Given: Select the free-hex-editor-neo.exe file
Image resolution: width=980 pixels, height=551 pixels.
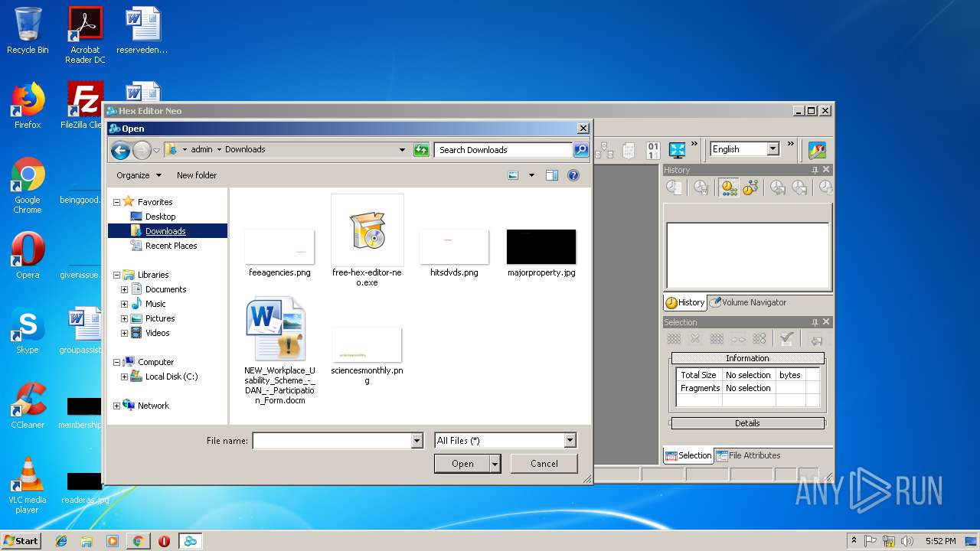Looking at the screenshot, I should point(367,241).
